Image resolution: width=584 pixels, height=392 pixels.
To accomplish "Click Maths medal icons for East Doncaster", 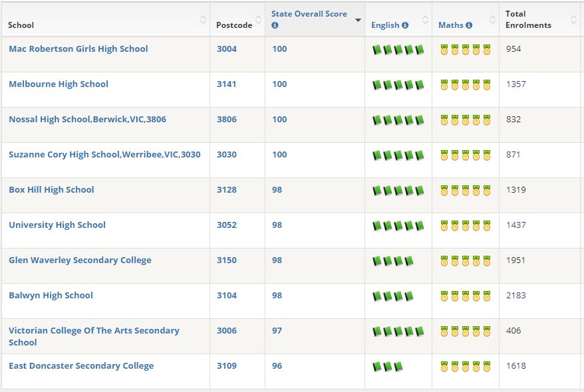I will tap(465, 366).
